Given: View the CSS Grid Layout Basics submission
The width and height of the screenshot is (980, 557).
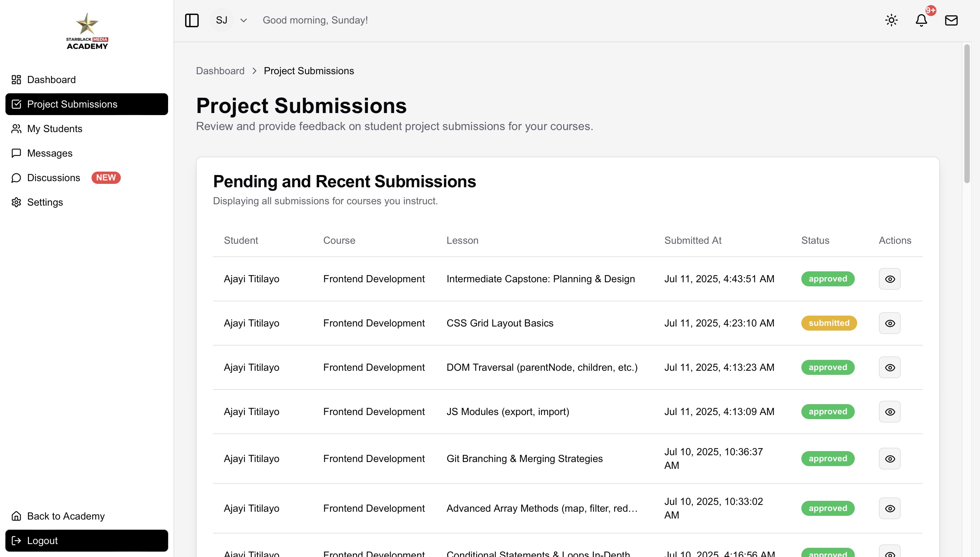Looking at the screenshot, I should pos(889,323).
